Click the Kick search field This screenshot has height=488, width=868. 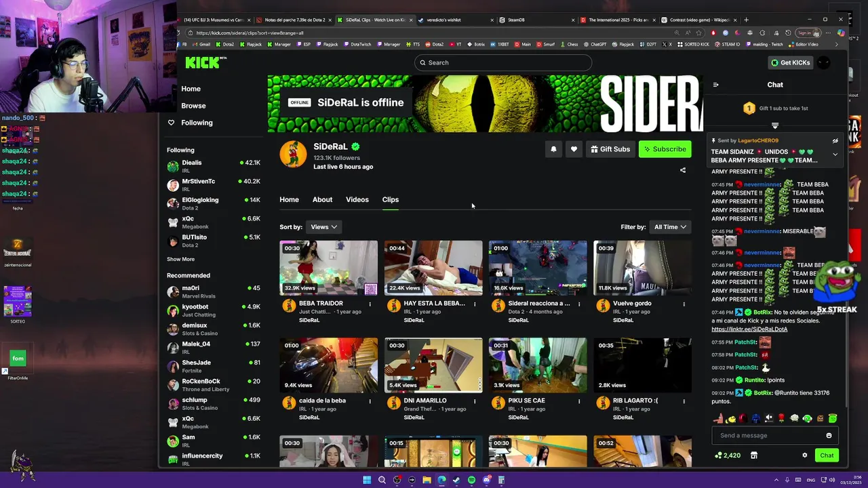[503, 62]
